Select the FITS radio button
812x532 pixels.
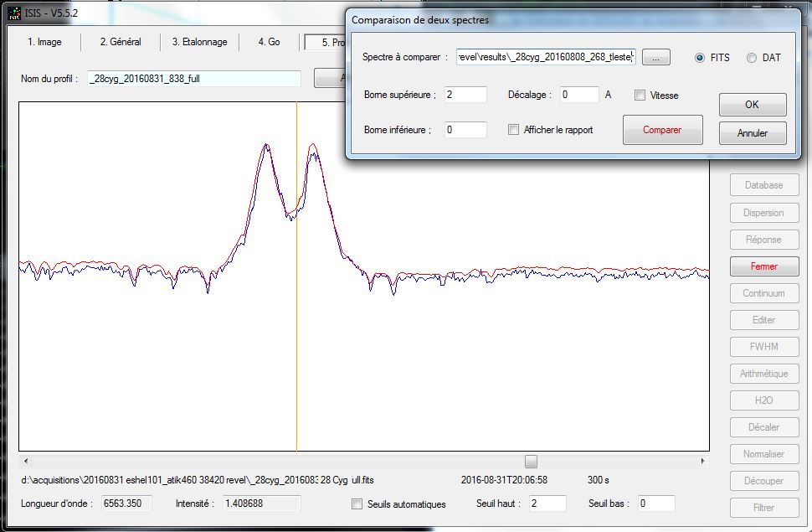(x=700, y=58)
